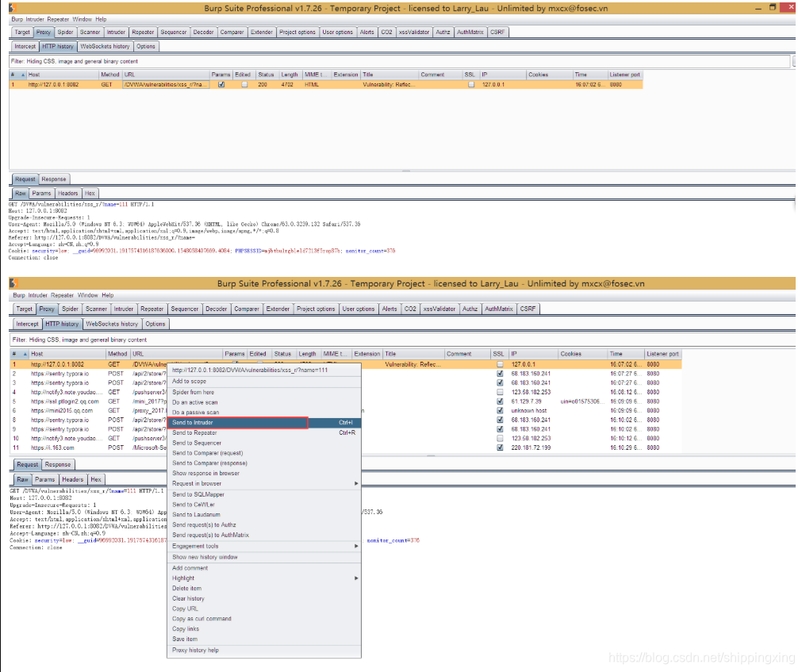Toggle SSL checkbox of row 2 sentry.typora.io

[x=500, y=374]
